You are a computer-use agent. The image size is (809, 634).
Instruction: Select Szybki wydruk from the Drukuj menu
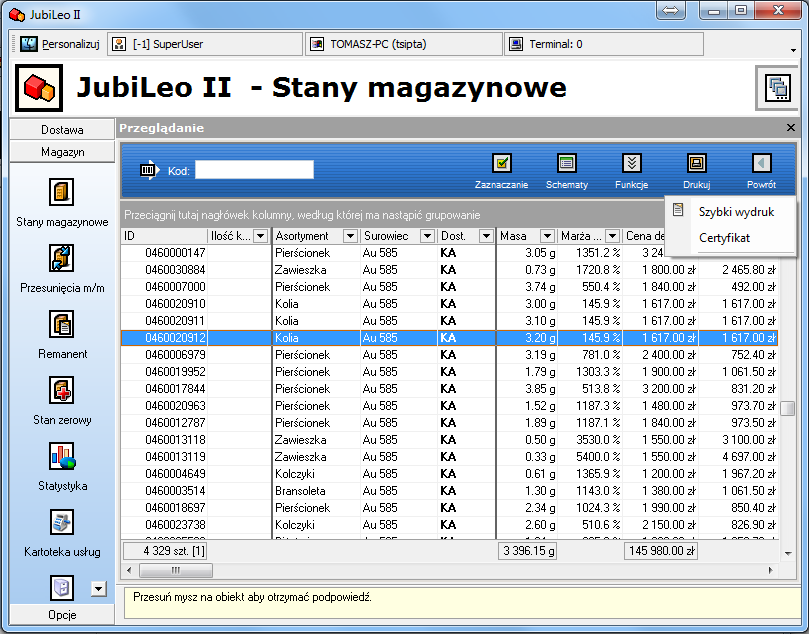point(736,212)
